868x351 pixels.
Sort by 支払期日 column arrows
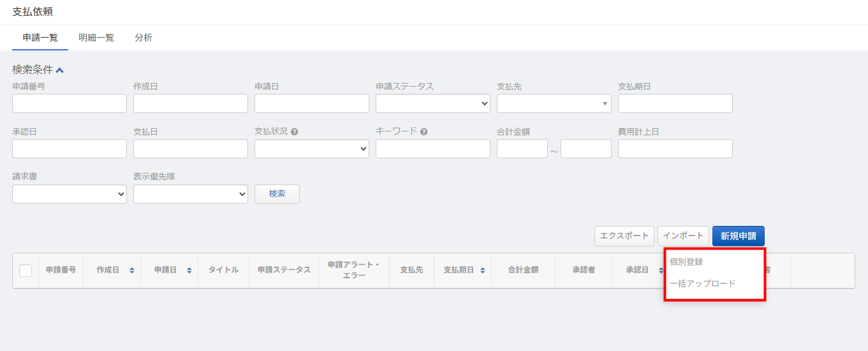pos(482,271)
